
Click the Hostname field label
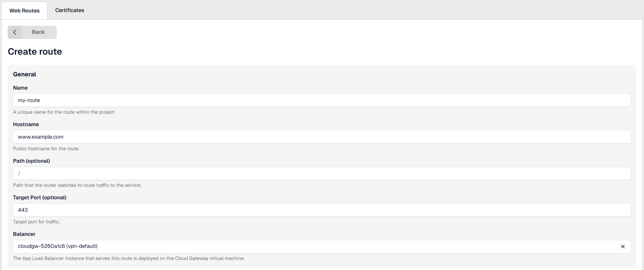pos(26,125)
